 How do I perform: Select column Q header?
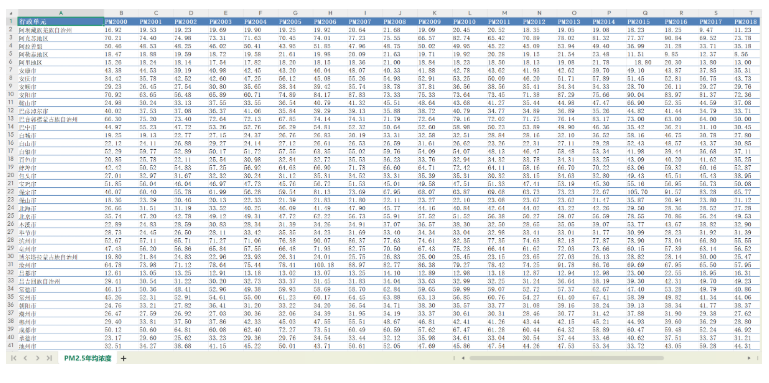[x=644, y=13]
